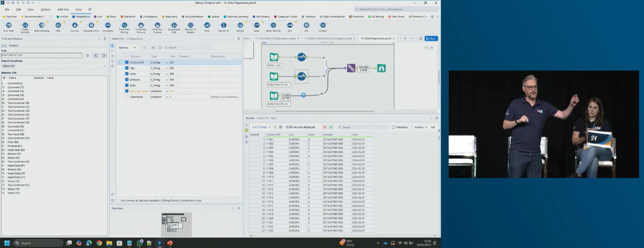Open the Add-Ons menu
Screen dimensions: 644x248
tap(63, 10)
